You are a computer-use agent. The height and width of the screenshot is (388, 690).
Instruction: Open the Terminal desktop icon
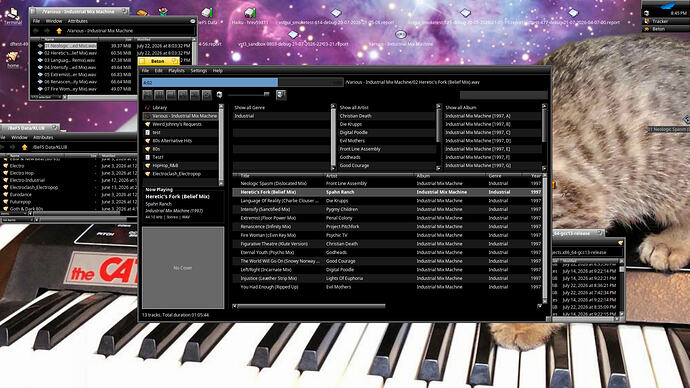(12, 16)
